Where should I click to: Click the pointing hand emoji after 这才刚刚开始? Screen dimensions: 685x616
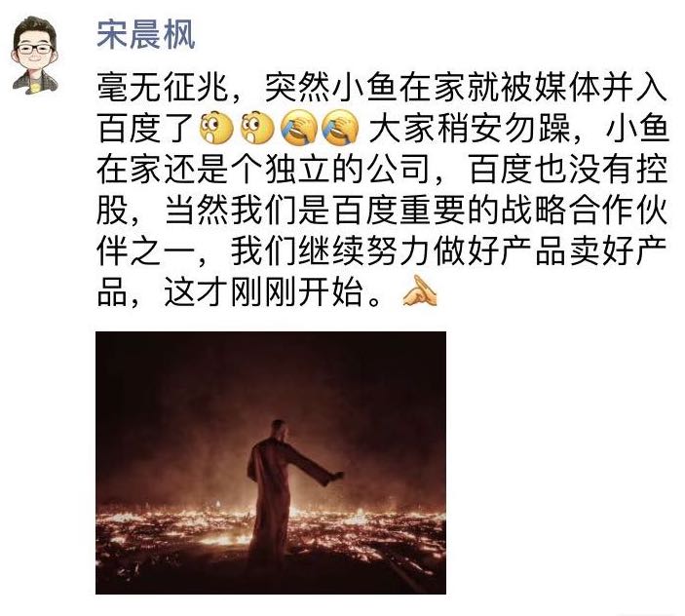pos(419,291)
